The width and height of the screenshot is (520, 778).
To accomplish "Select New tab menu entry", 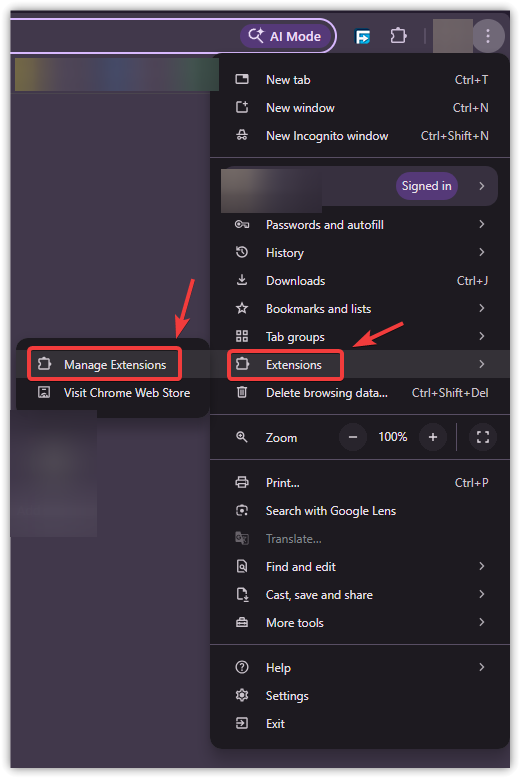I will (x=360, y=80).
